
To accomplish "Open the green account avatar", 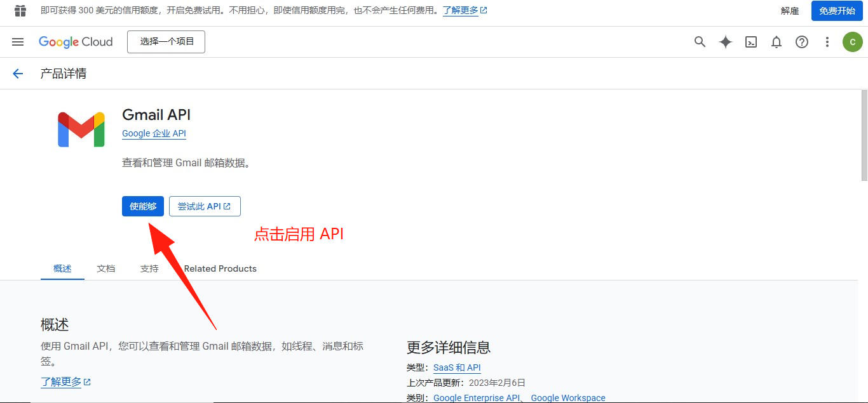I will [852, 42].
